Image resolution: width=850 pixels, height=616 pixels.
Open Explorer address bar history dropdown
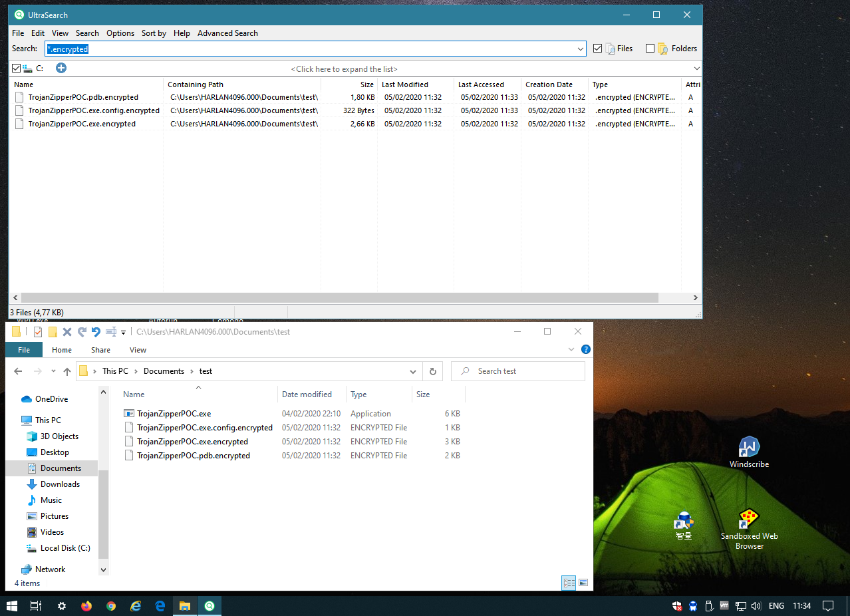click(413, 371)
